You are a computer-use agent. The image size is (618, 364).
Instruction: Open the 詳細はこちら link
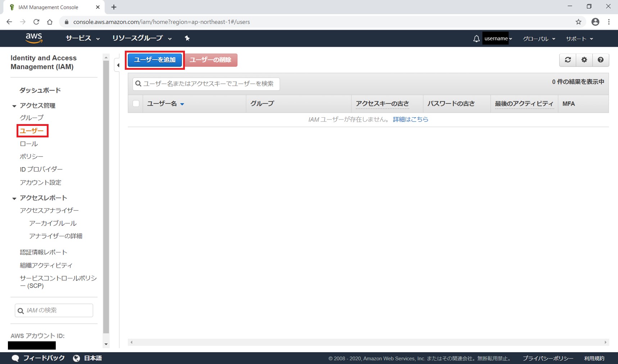(410, 119)
